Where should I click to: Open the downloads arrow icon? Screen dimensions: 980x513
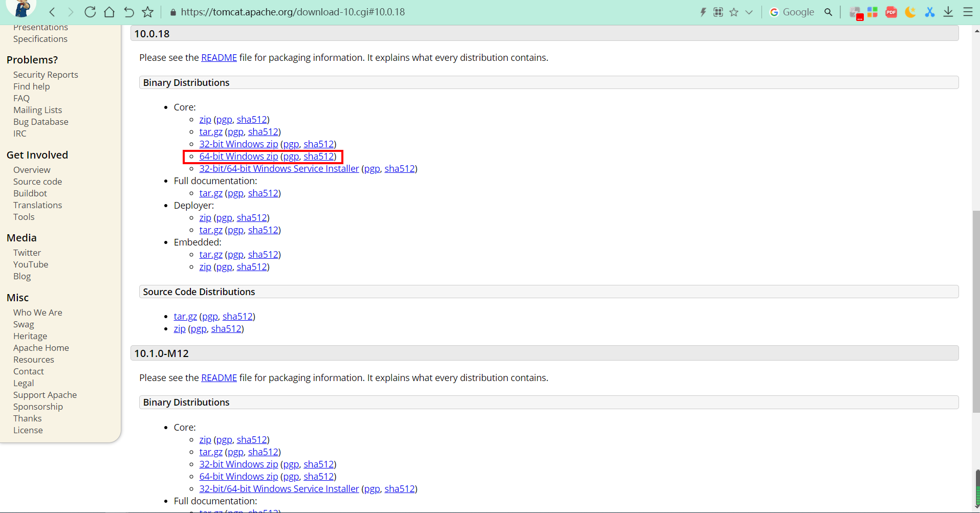click(x=948, y=12)
